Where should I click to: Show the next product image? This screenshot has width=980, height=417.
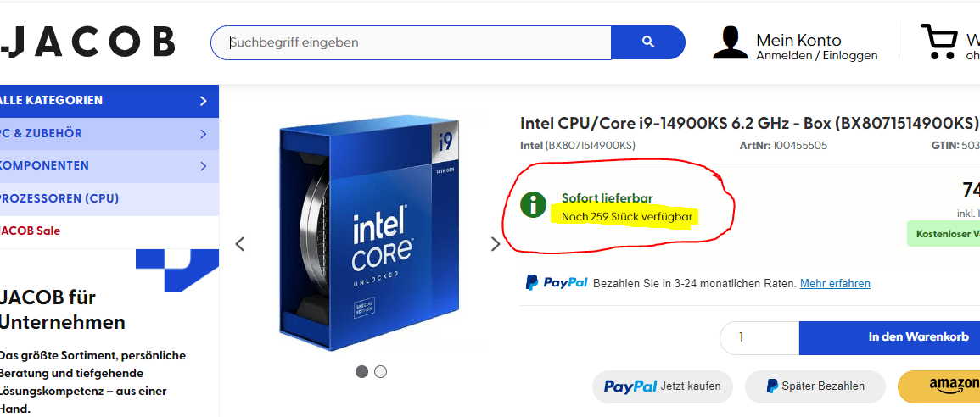(x=496, y=244)
